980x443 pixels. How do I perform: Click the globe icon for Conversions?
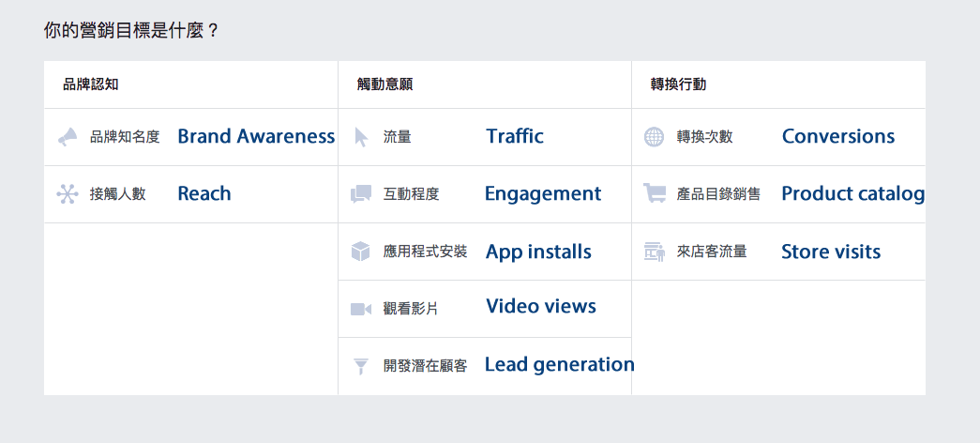[x=655, y=137]
